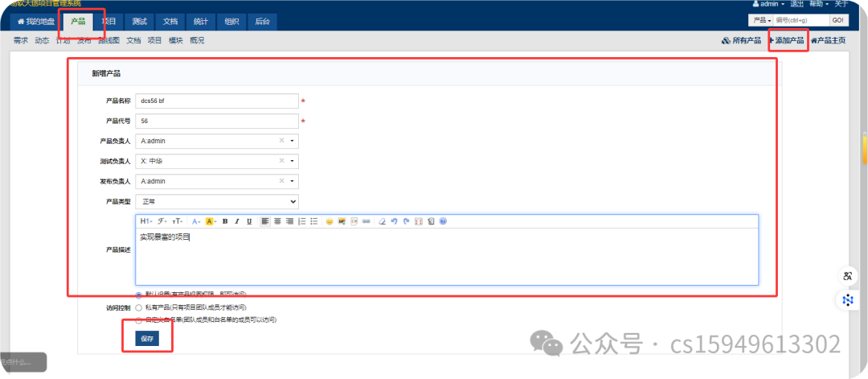Clear the 发布负责人 A:admin selection
868x379 pixels.
coord(281,181)
